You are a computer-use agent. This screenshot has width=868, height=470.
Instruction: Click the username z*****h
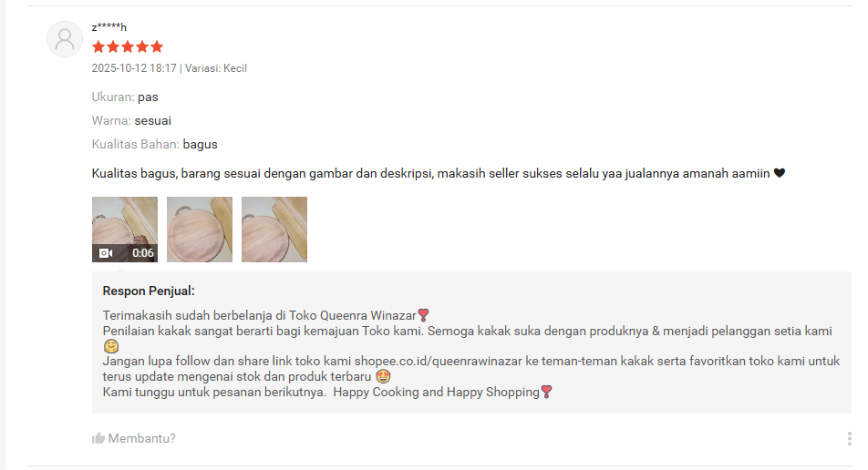point(109,27)
